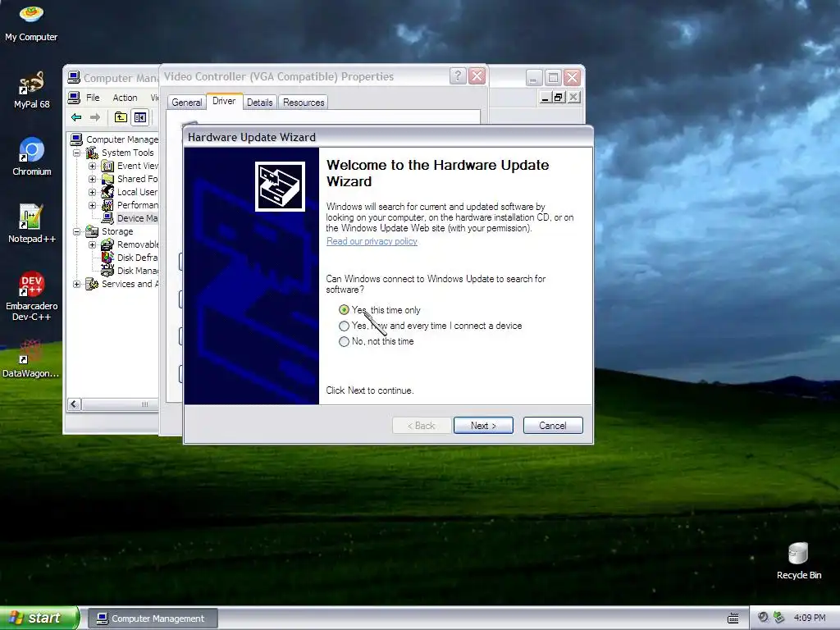
Task: Expand the Event Viewer node
Action: [92, 166]
